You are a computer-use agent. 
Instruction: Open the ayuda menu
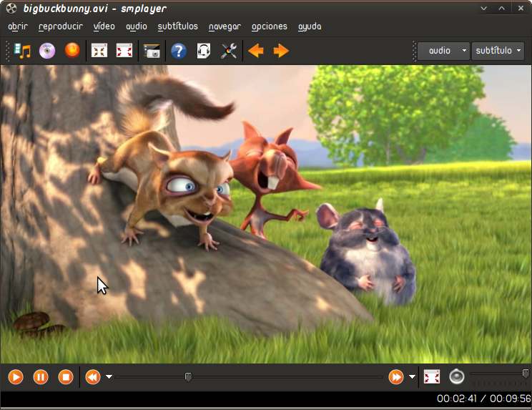(310, 26)
